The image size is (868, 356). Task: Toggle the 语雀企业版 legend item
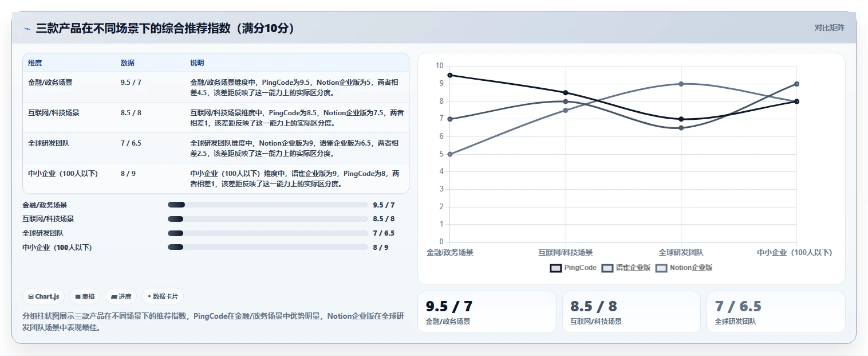click(626, 268)
